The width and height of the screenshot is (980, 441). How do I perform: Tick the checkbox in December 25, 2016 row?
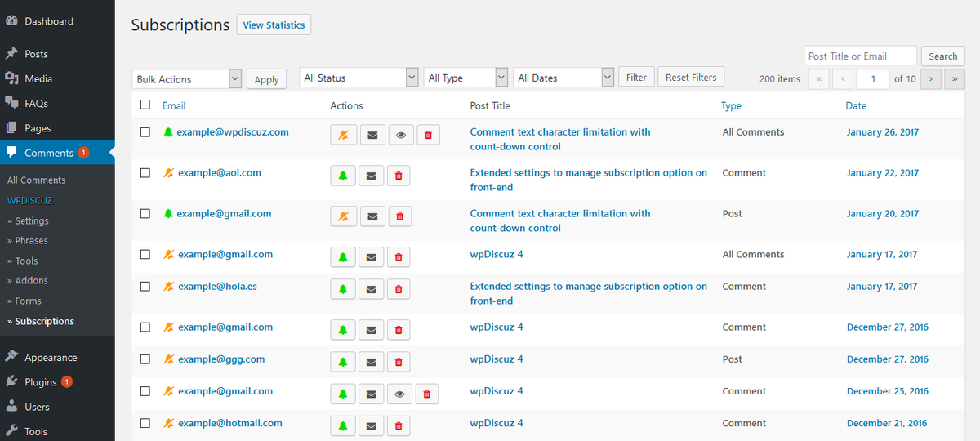[145, 391]
